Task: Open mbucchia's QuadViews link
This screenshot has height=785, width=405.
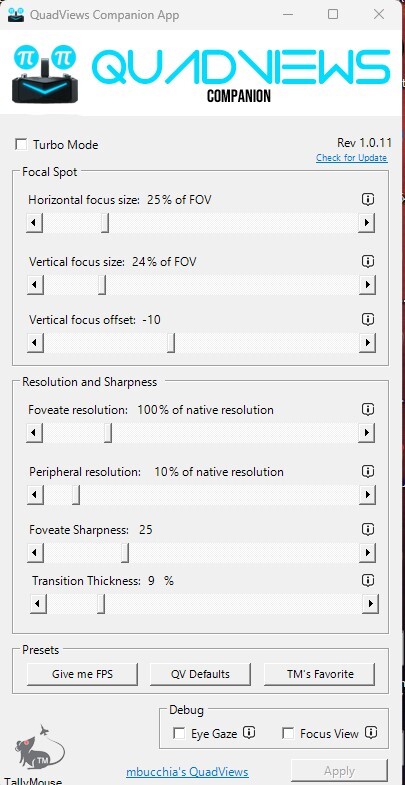Action: pos(187,771)
